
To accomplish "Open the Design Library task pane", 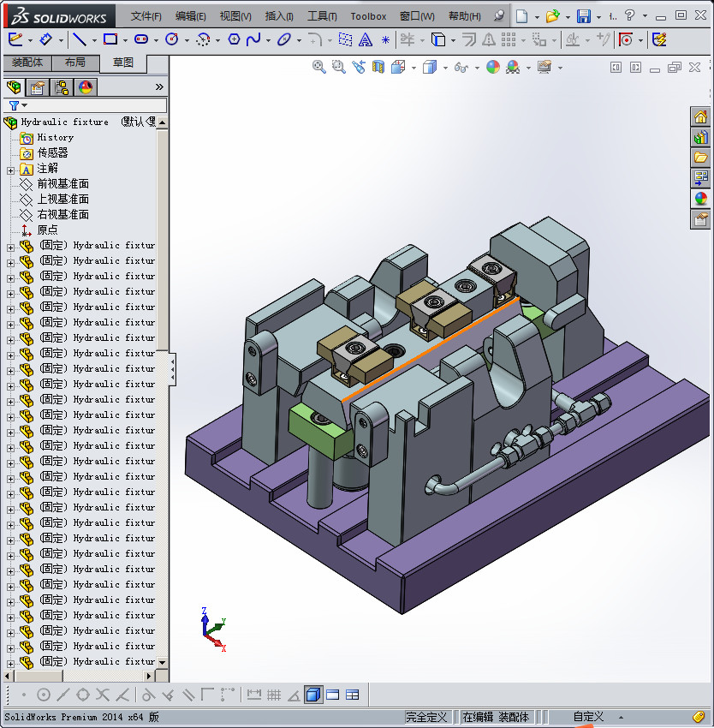I will coord(700,137).
